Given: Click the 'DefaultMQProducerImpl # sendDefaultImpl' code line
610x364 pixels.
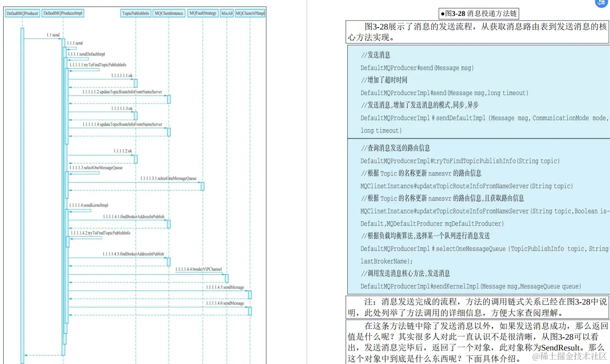Looking at the screenshot, I should tap(485, 118).
